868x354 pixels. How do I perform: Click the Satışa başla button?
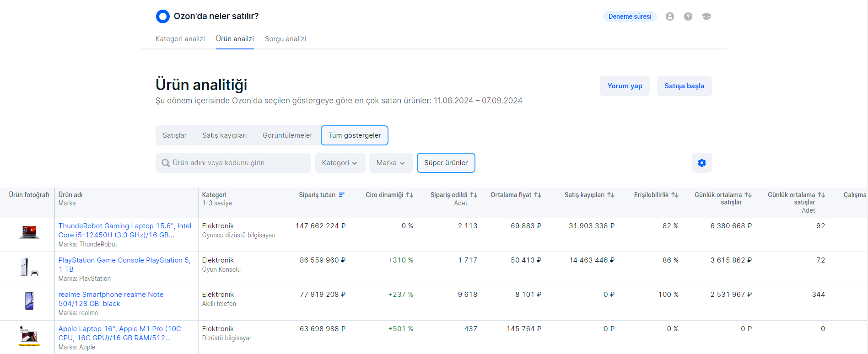click(x=684, y=86)
